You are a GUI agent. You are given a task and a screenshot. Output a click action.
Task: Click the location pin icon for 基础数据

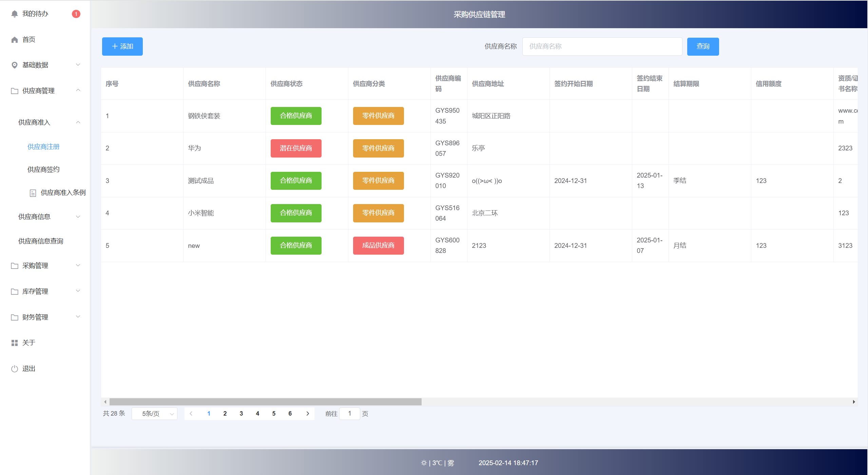[14, 65]
